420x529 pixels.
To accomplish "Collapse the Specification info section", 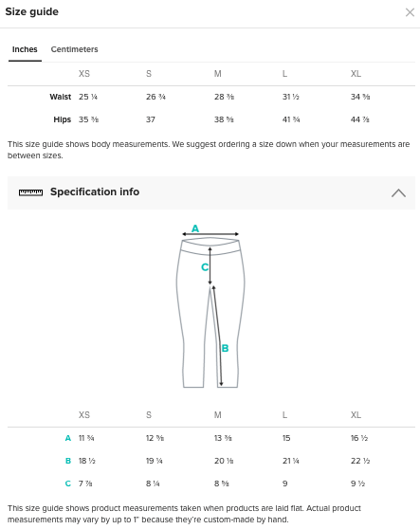I will click(x=398, y=192).
